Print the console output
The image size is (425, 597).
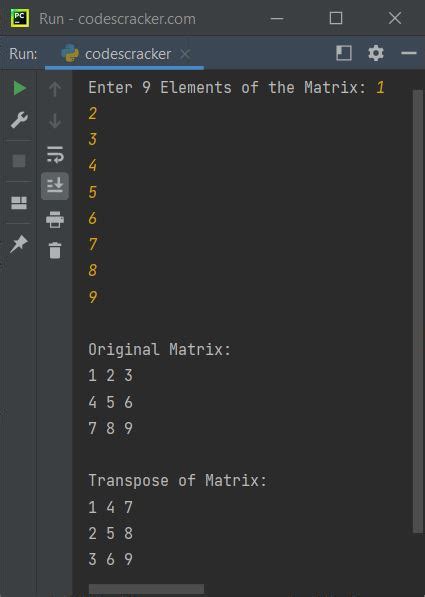tap(55, 220)
